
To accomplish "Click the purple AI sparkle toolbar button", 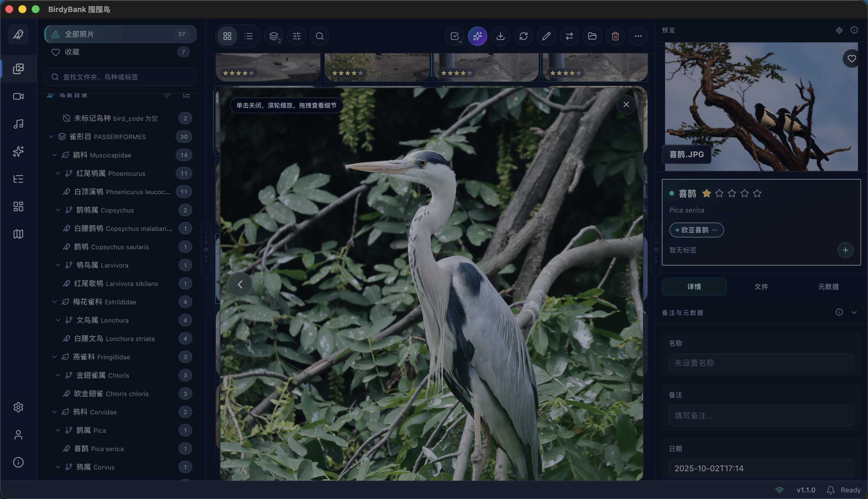I will point(477,36).
